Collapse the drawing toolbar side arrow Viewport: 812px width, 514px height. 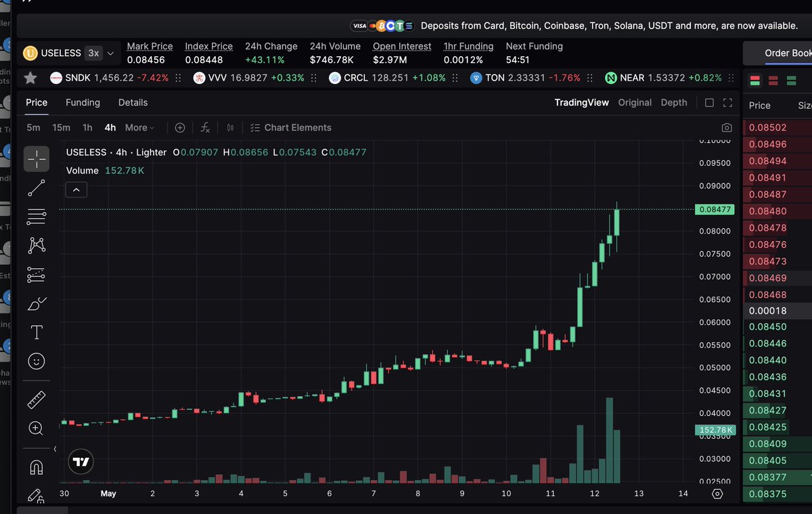[x=55, y=449]
